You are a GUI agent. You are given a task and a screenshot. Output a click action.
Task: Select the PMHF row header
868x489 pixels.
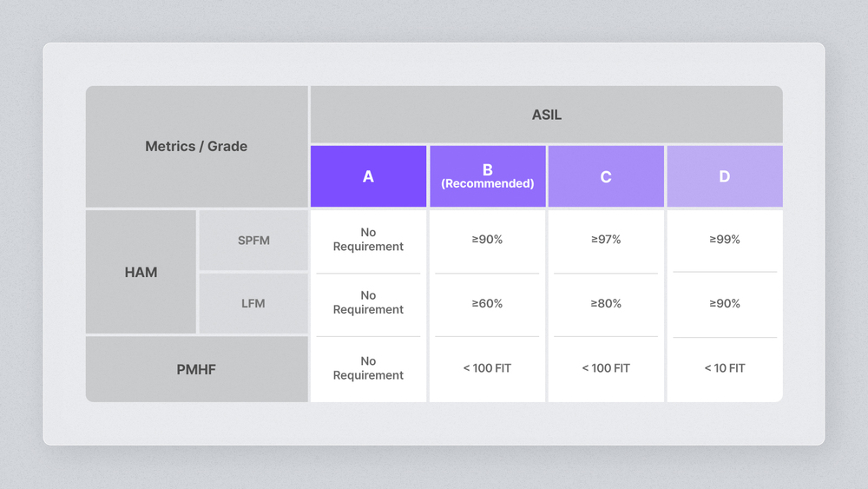(x=196, y=369)
